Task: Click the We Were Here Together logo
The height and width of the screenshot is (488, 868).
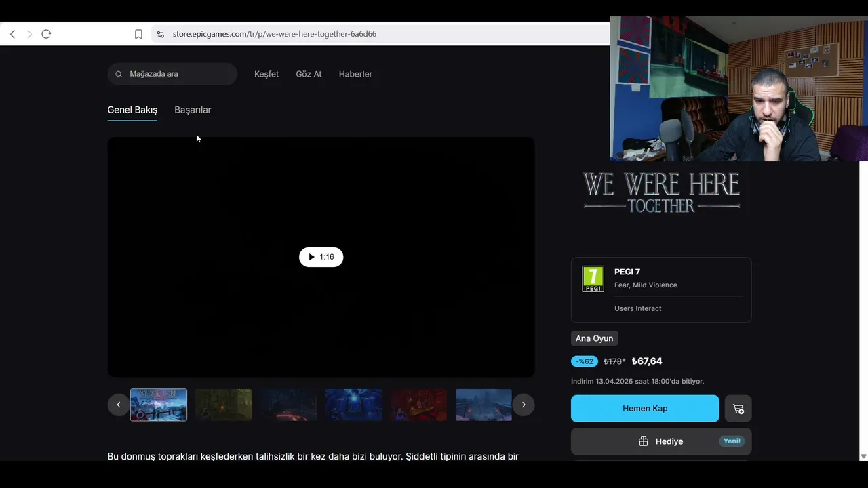Action: coord(661,192)
